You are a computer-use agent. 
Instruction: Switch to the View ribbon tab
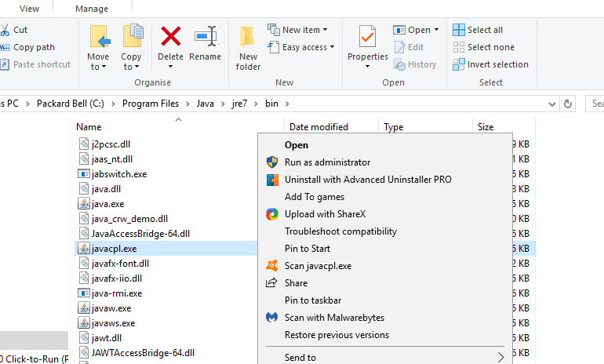coord(29,9)
